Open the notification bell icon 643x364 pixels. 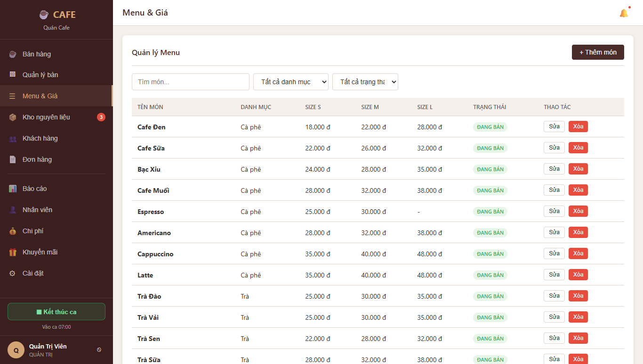624,13
